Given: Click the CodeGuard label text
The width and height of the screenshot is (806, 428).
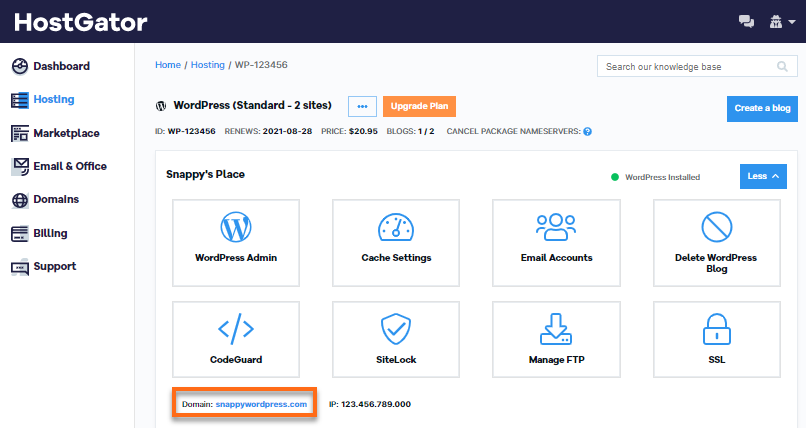Looking at the screenshot, I should (236, 360).
